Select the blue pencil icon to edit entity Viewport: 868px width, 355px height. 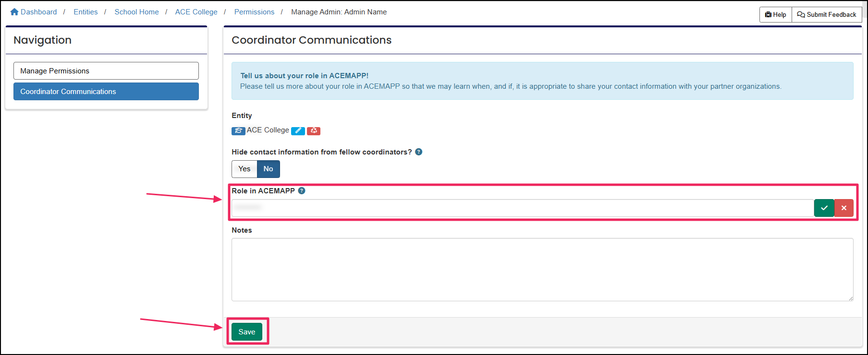pos(298,130)
